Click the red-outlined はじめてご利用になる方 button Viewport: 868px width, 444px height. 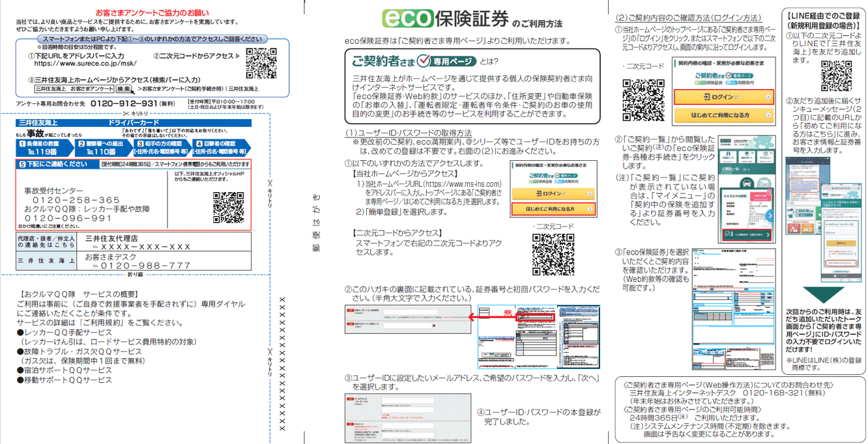(552, 209)
